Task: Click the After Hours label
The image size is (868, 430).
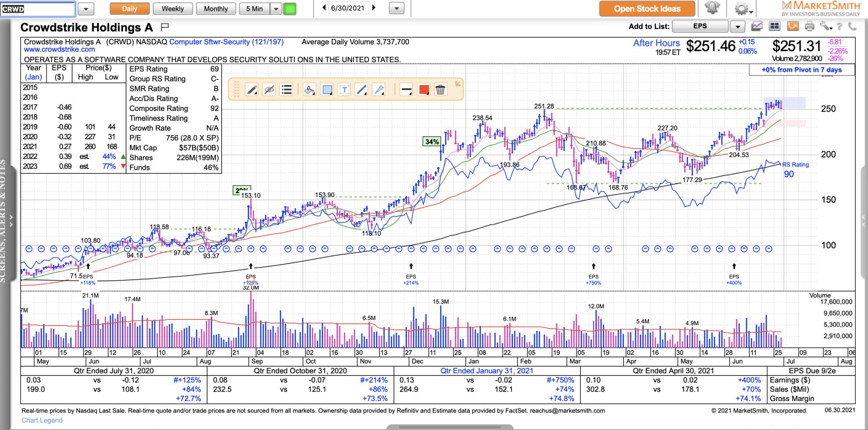Action: coord(656,43)
